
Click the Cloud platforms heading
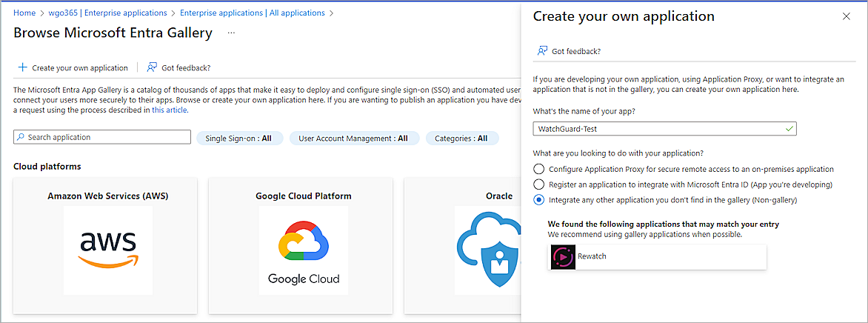pyautogui.click(x=47, y=166)
